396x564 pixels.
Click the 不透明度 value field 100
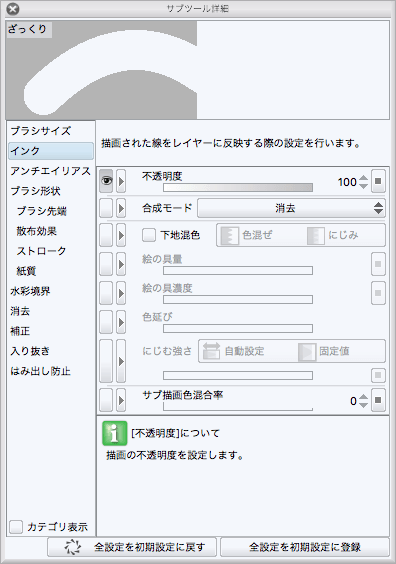point(347,182)
